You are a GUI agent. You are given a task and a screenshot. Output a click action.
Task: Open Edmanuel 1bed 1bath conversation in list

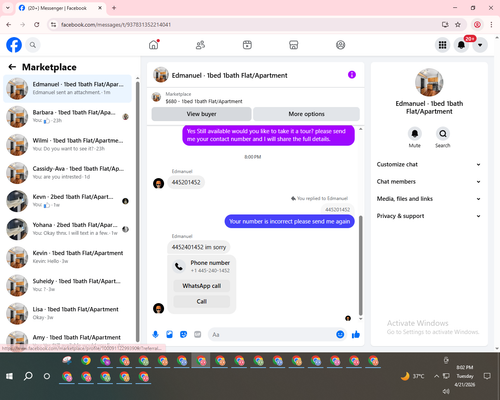click(x=68, y=89)
